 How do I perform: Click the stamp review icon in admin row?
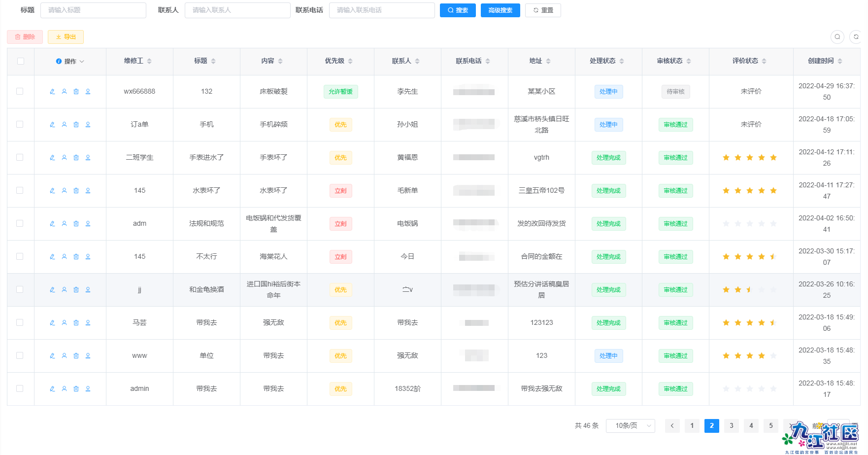click(88, 389)
